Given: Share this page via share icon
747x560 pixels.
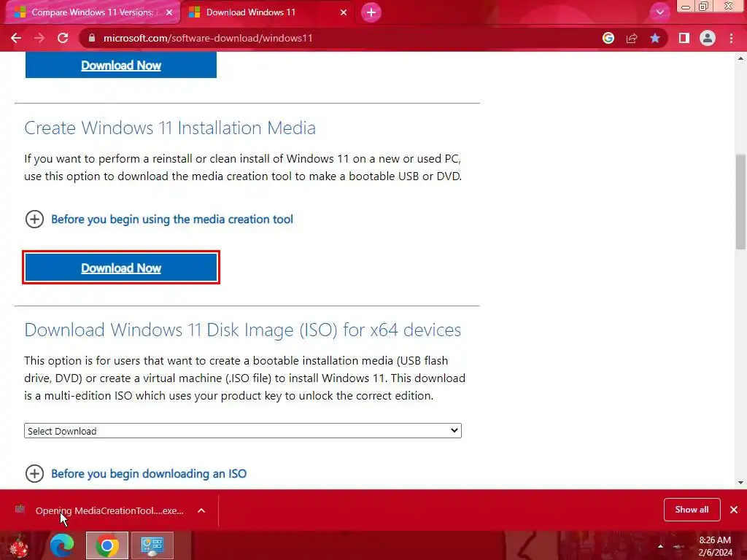Looking at the screenshot, I should click(632, 38).
